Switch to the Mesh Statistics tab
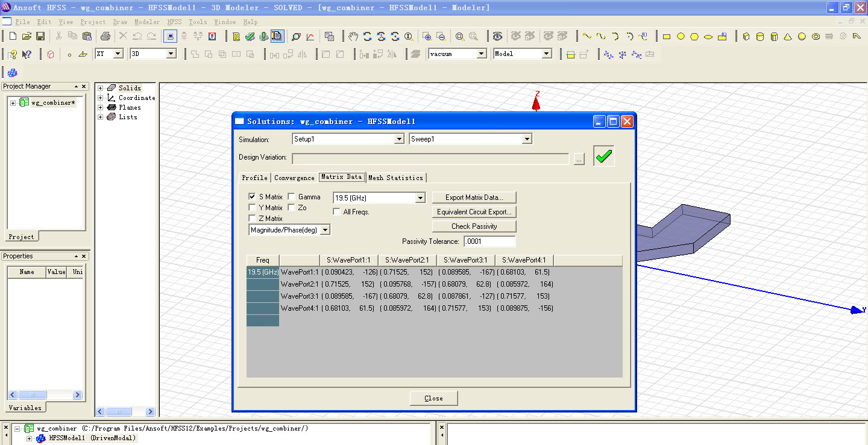Screen dimensions: 868x445 395,178
